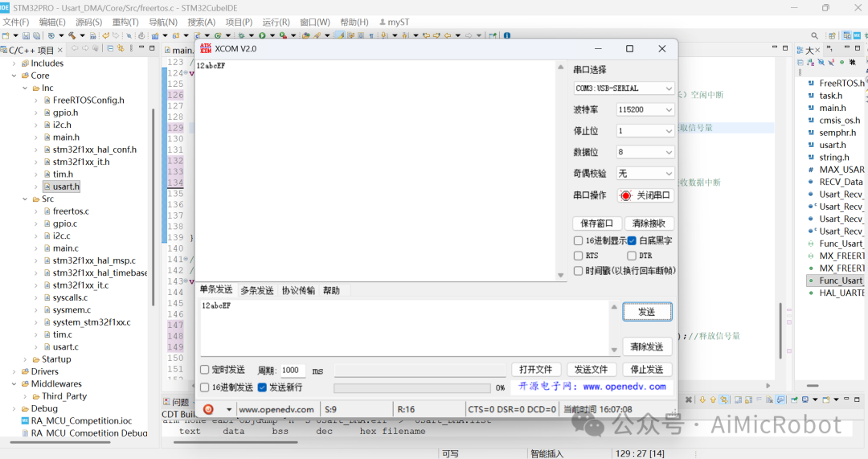Click the Link with Editor icon in the project explorer
The image size is (868, 459).
click(x=120, y=49)
